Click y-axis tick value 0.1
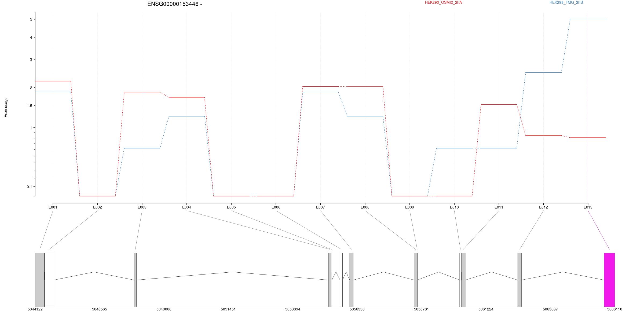Viewport: 644px width, 322px height. (x=30, y=187)
